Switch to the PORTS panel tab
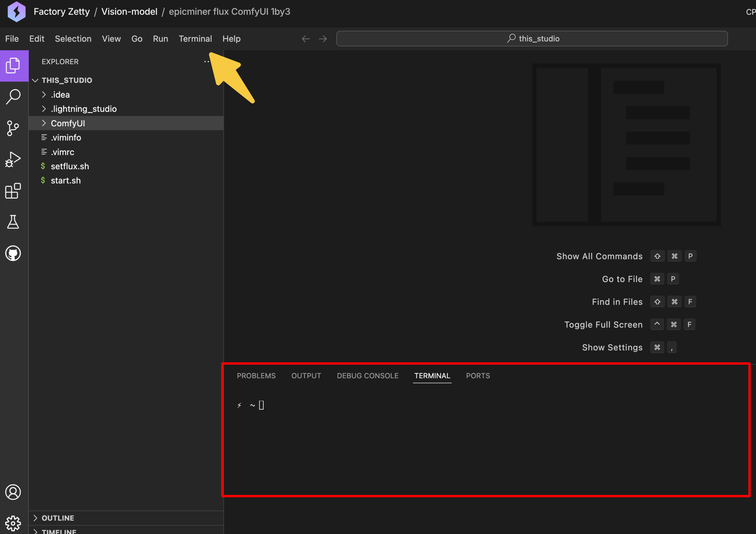756x534 pixels. pos(478,376)
